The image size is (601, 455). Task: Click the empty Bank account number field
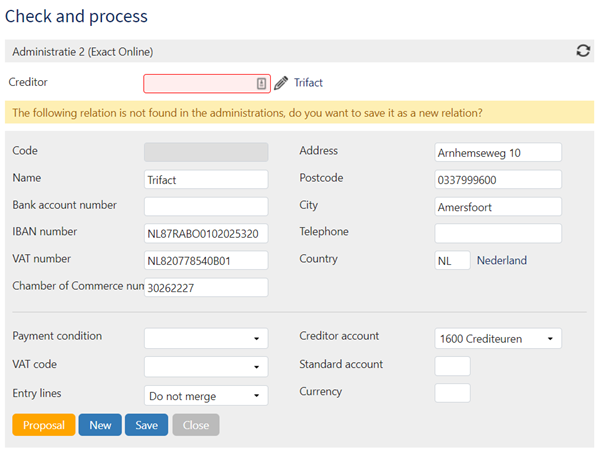pyautogui.click(x=206, y=207)
